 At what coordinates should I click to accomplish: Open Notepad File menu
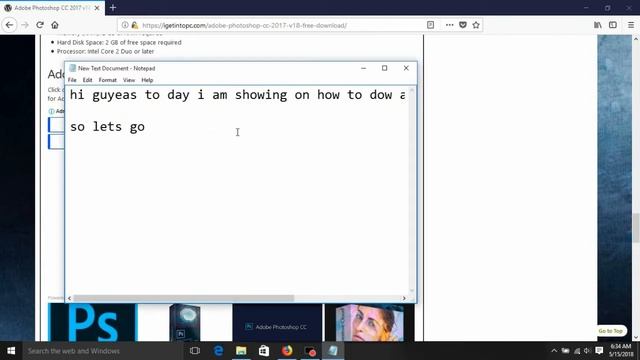point(72,80)
